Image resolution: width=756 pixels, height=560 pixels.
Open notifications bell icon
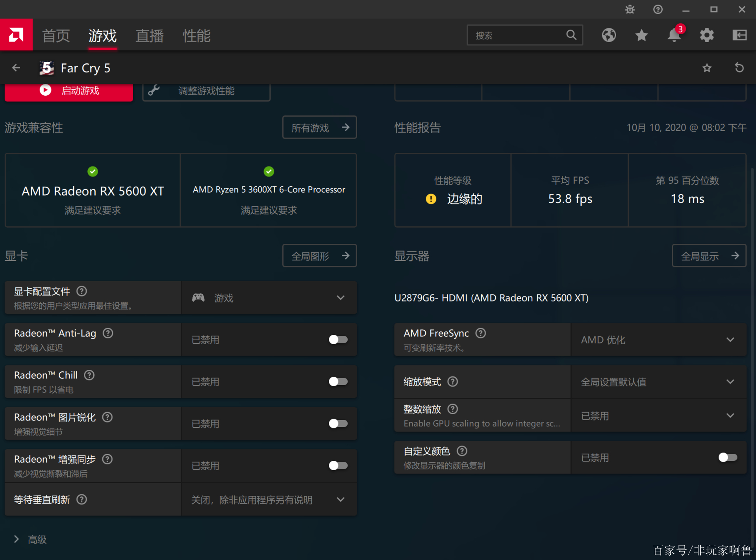(x=674, y=35)
